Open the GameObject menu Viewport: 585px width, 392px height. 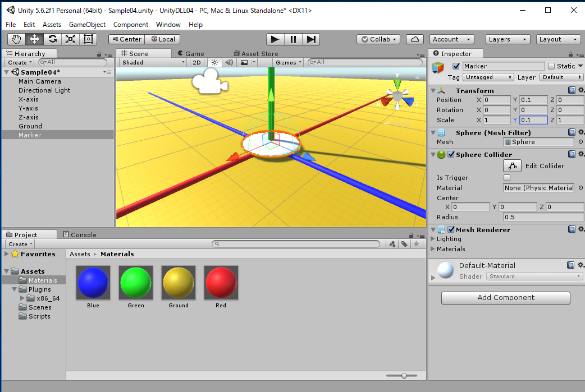[87, 25]
